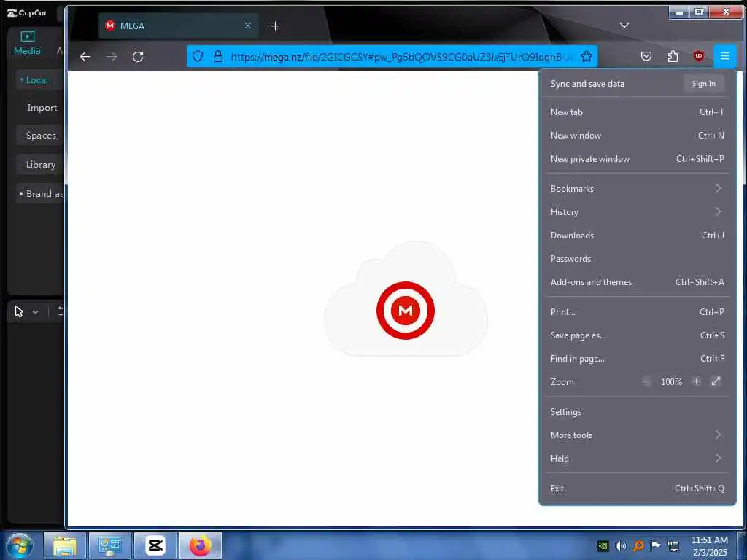
Task: Click the NVIDIA tray icon
Action: click(x=603, y=545)
